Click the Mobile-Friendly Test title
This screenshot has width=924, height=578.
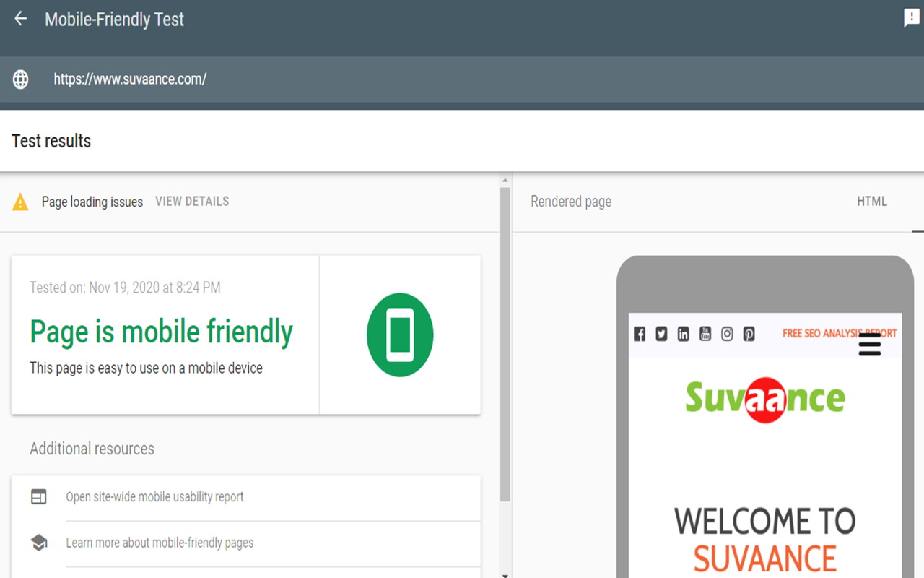(x=114, y=20)
